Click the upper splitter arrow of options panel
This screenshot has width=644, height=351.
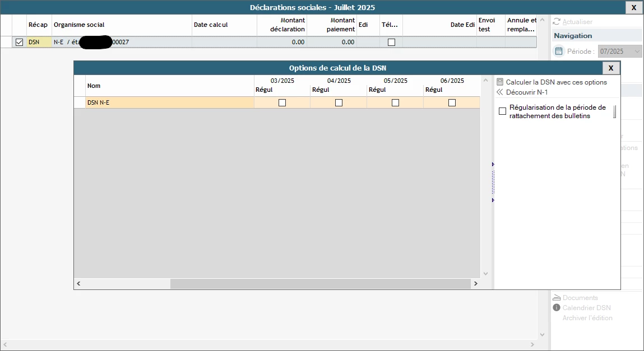(x=493, y=165)
